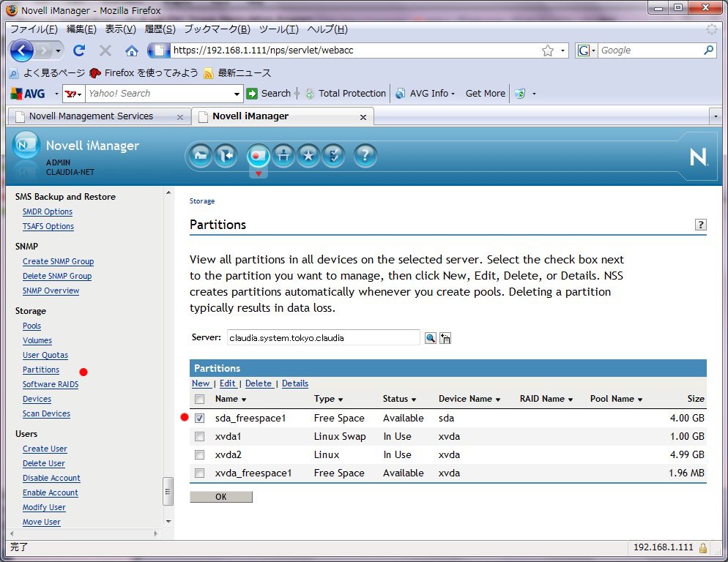Open Volumes link in Storage
This screenshot has height=562, width=728.
pyautogui.click(x=37, y=340)
